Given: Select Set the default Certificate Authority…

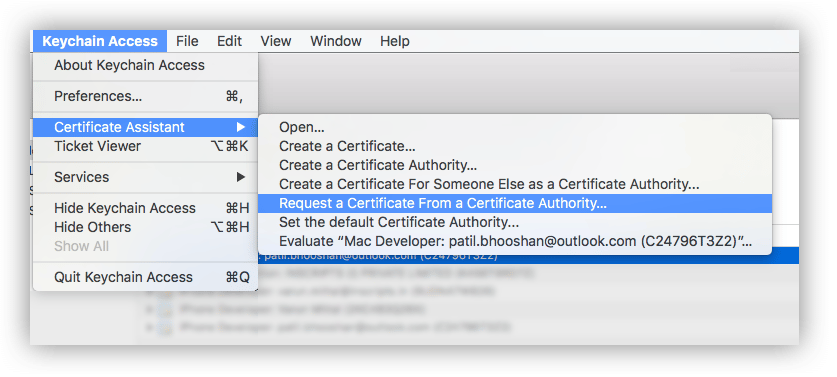Looking at the screenshot, I should [x=515, y=222].
